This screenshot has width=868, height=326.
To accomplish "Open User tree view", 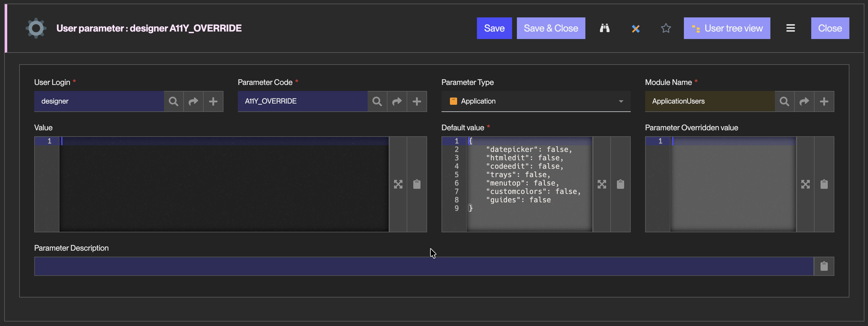I will tap(727, 28).
